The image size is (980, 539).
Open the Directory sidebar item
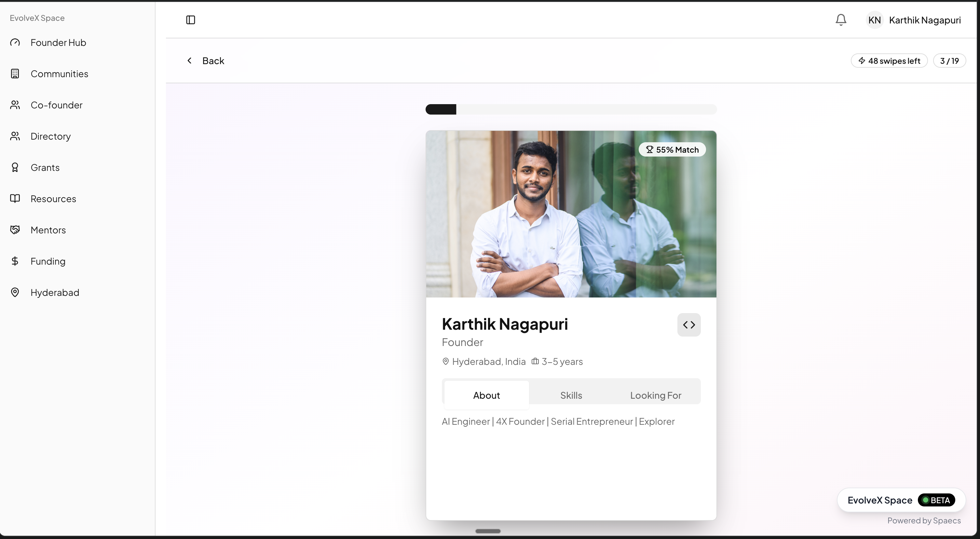pyautogui.click(x=50, y=136)
